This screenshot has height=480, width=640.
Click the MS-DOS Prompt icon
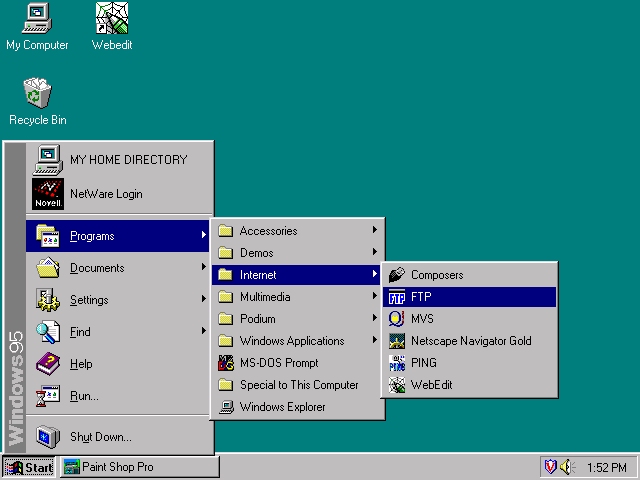[226, 363]
